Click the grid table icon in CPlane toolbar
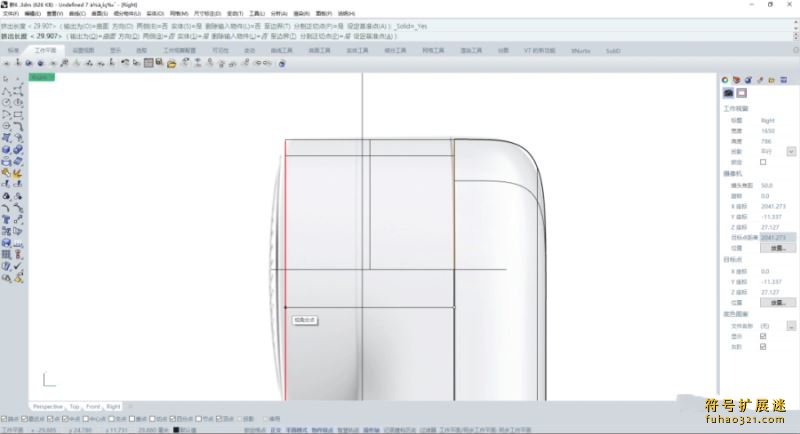 point(148,63)
